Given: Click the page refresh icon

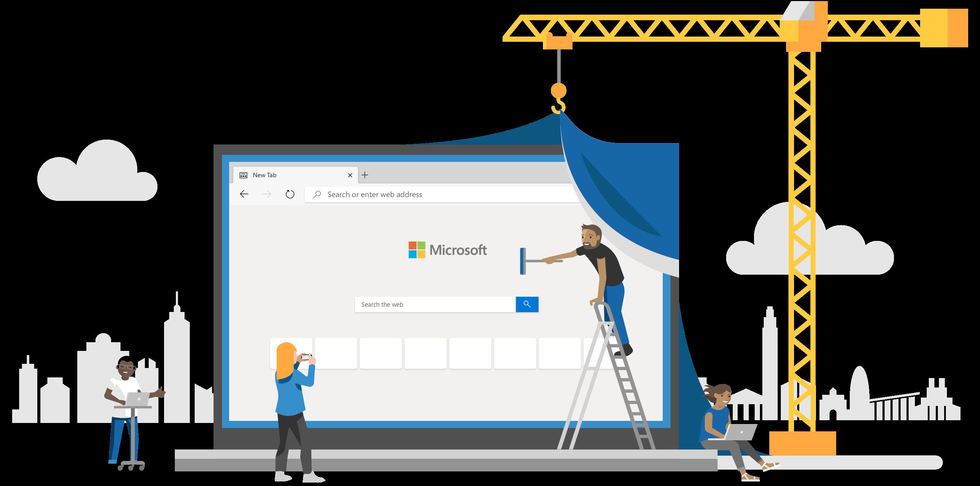Looking at the screenshot, I should [x=289, y=194].
